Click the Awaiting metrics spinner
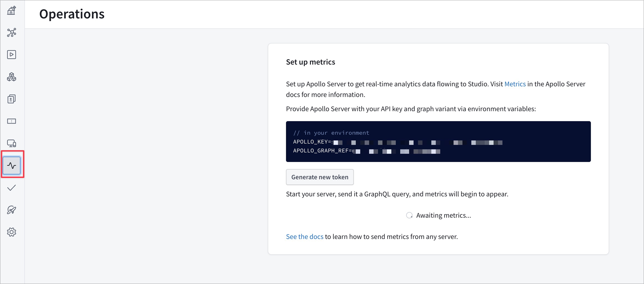644x284 pixels. (x=409, y=215)
